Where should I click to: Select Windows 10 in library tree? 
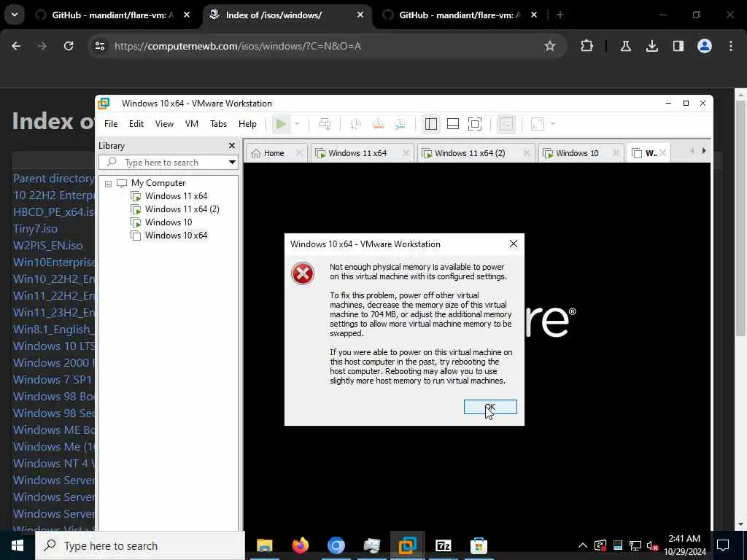coord(169,222)
